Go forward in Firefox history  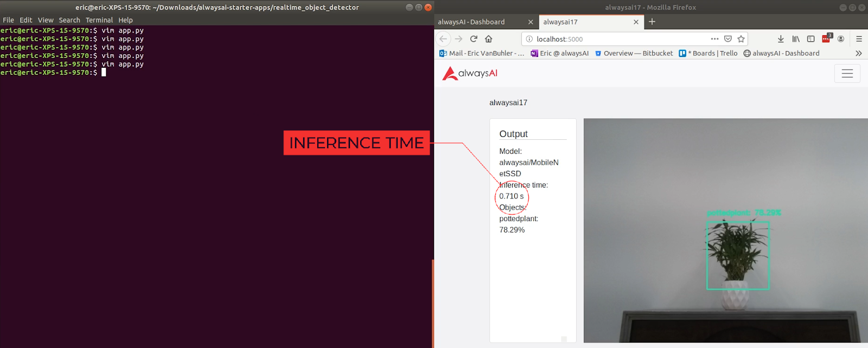tap(459, 39)
